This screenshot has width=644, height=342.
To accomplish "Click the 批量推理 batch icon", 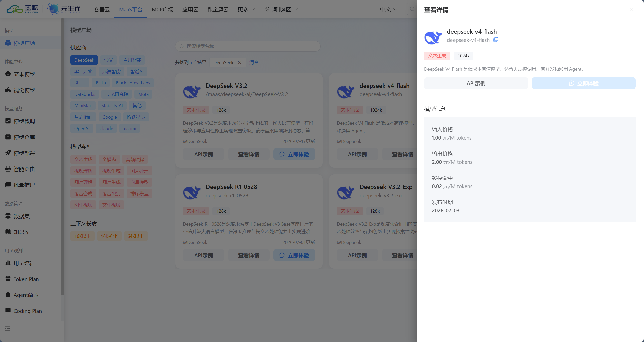I will 8,185.
